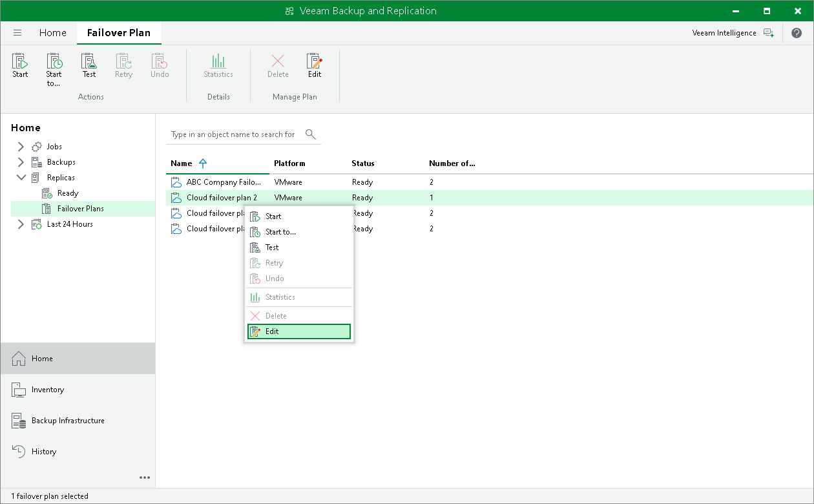Click the VMware cell for ABC Company plan

(x=288, y=182)
